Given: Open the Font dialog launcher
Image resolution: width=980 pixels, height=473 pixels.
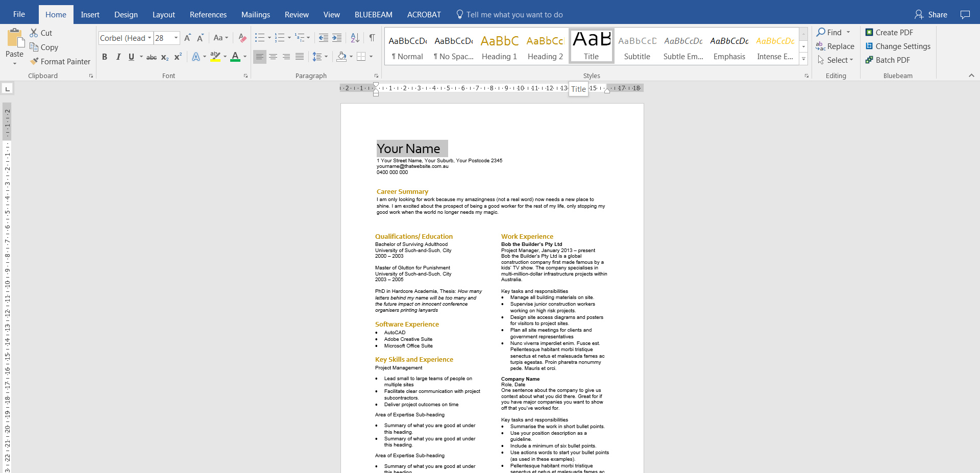Looking at the screenshot, I should pos(246,76).
